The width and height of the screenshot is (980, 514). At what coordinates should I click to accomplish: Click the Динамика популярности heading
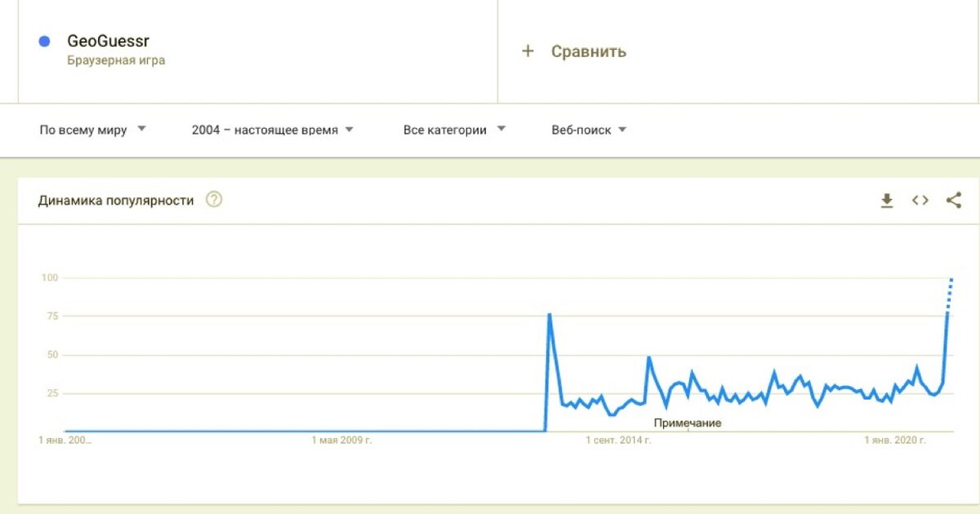(116, 201)
